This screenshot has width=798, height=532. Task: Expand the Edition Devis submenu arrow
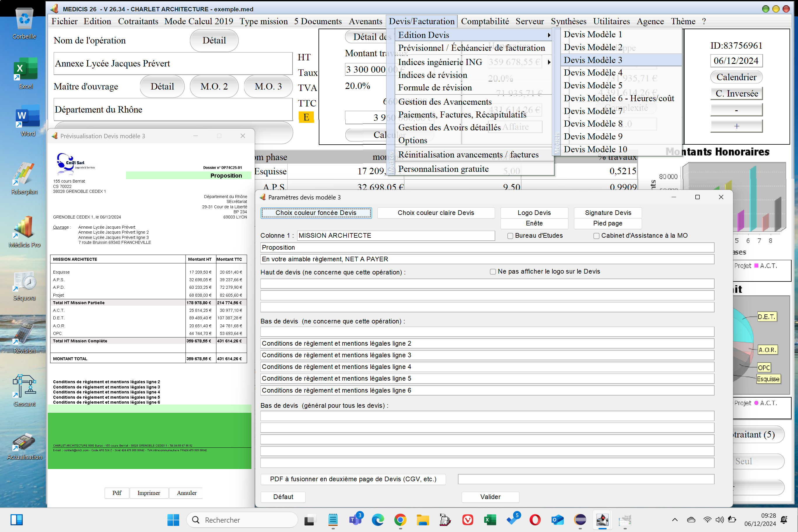pyautogui.click(x=549, y=35)
